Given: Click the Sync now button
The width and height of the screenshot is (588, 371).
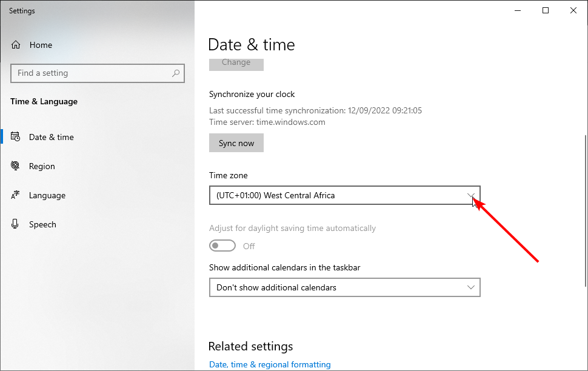Looking at the screenshot, I should [236, 143].
